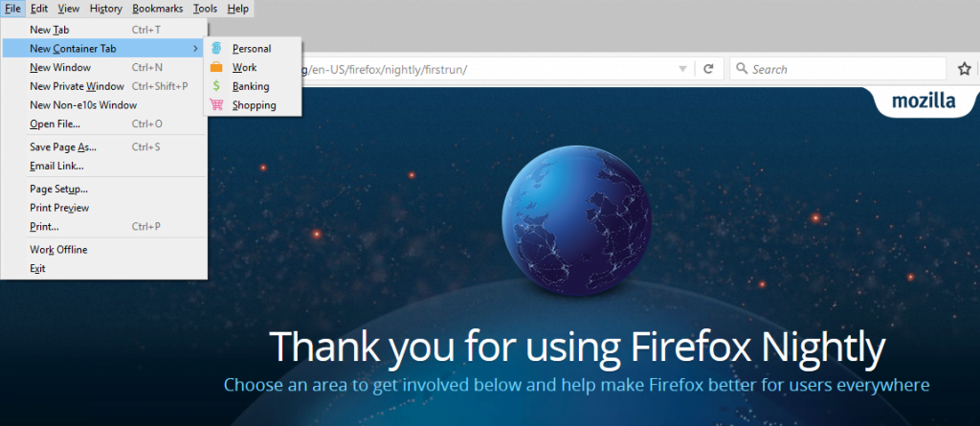
Task: Open the Bookmarks menu
Action: 158,8
